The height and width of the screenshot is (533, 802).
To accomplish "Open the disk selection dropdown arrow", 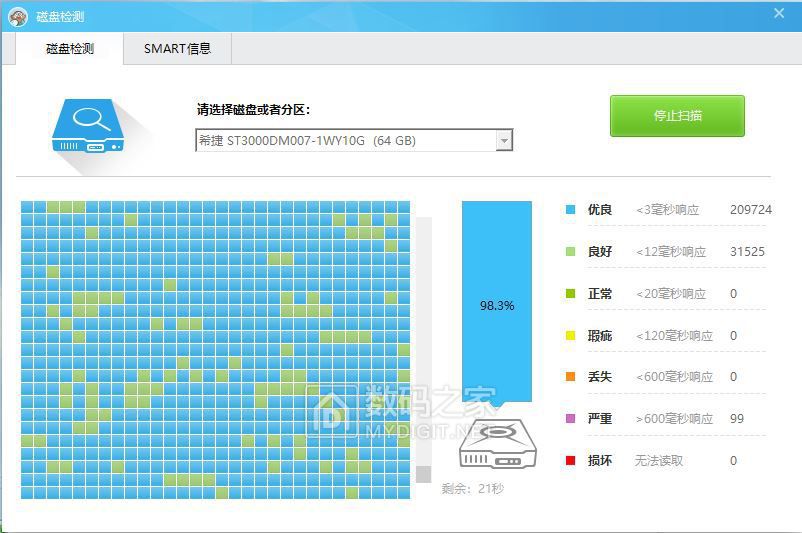I will coord(504,140).
